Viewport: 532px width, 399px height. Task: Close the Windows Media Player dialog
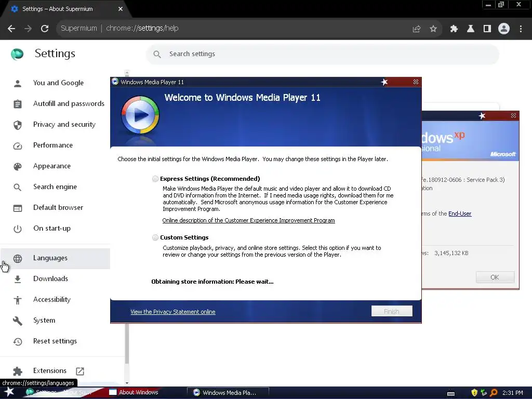click(416, 82)
